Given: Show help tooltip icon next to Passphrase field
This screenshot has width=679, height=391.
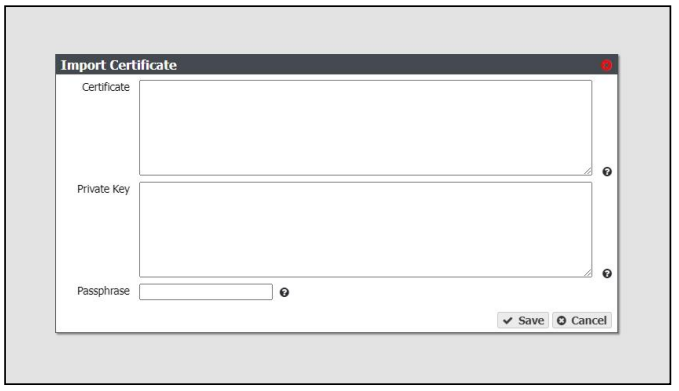Looking at the screenshot, I should pos(284,293).
